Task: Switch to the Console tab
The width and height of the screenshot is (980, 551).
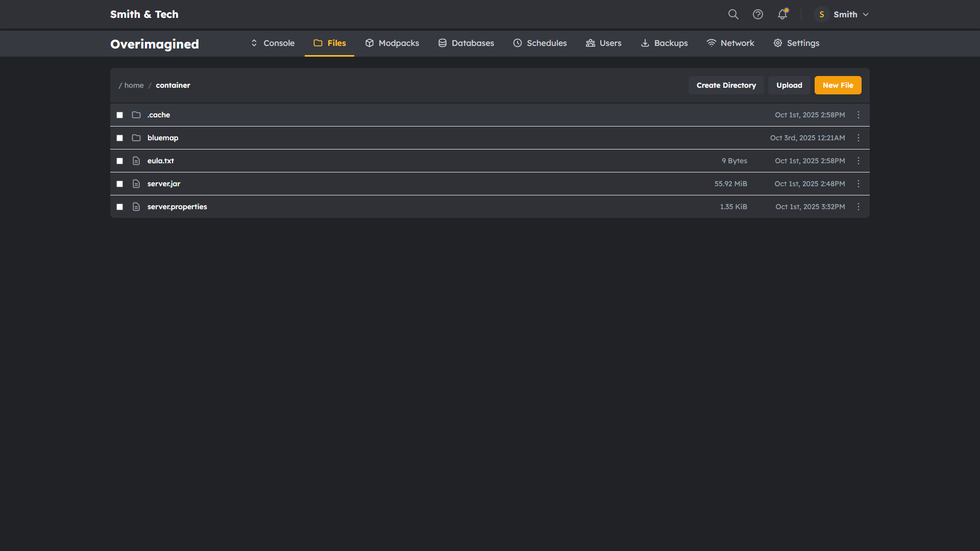Action: (x=273, y=43)
